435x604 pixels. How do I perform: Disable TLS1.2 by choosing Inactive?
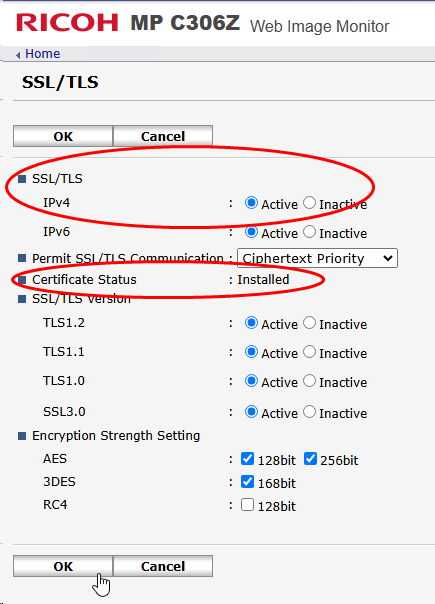coord(309,323)
